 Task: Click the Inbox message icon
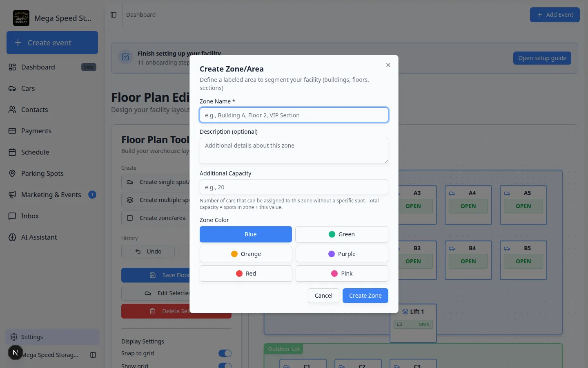[12, 216]
